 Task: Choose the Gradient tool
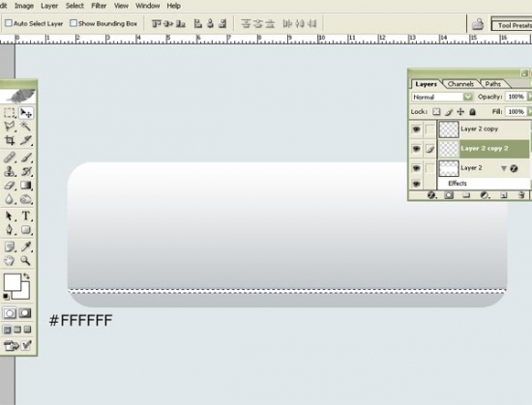26,186
